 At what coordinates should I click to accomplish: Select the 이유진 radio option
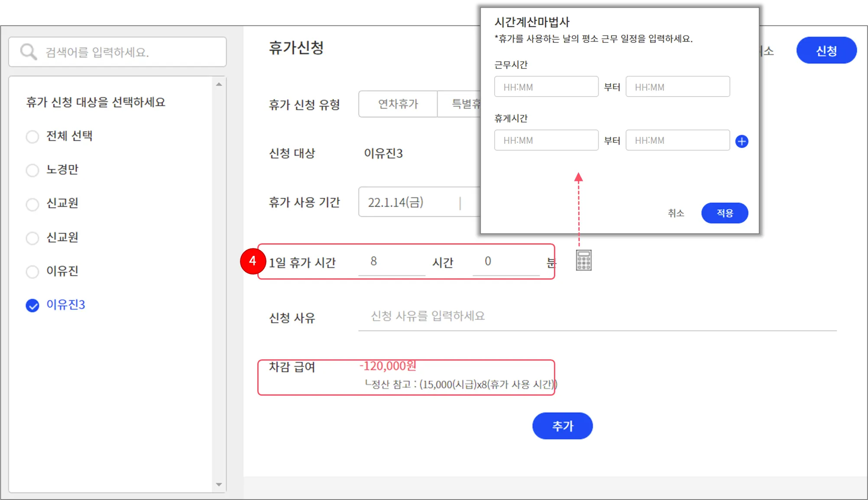pyautogui.click(x=32, y=272)
